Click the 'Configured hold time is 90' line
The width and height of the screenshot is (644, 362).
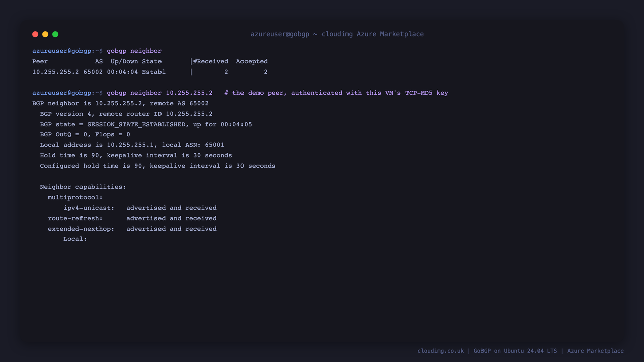click(157, 166)
